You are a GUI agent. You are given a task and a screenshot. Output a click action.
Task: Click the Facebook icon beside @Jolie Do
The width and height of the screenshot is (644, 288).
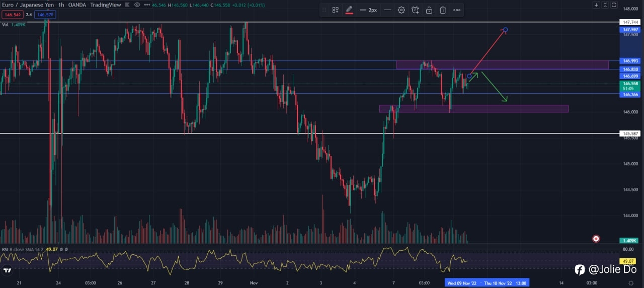[580, 269]
